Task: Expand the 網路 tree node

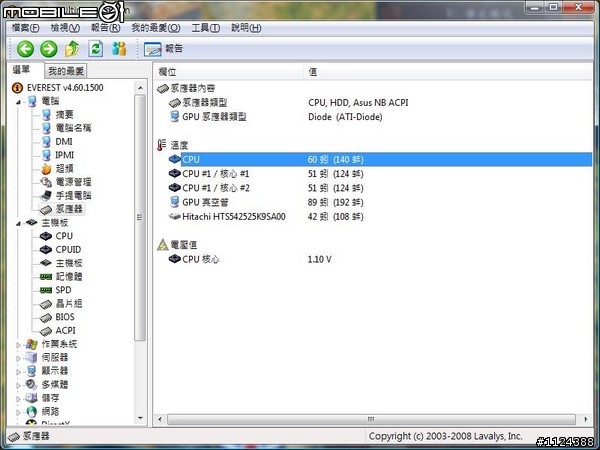Action: [18, 412]
